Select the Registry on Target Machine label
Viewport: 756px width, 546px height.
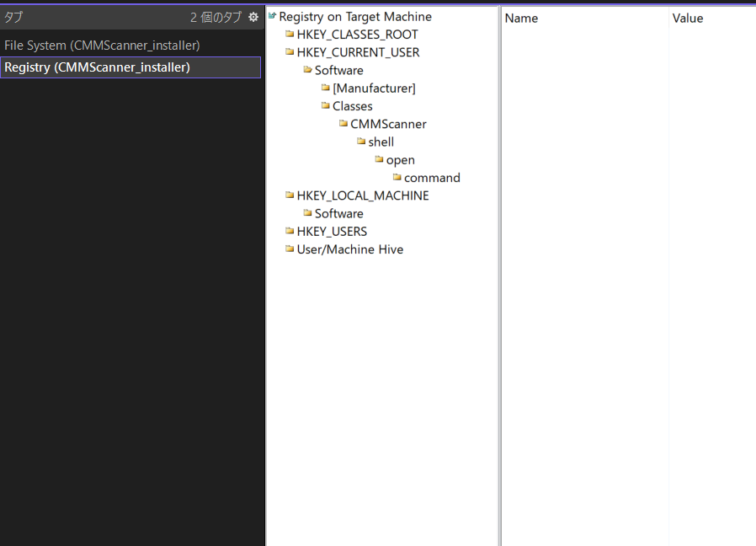tap(355, 17)
